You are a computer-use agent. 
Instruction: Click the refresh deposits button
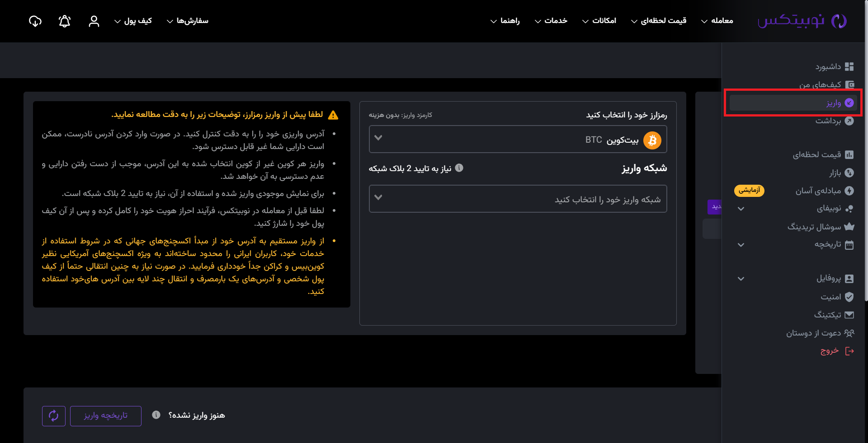point(54,416)
